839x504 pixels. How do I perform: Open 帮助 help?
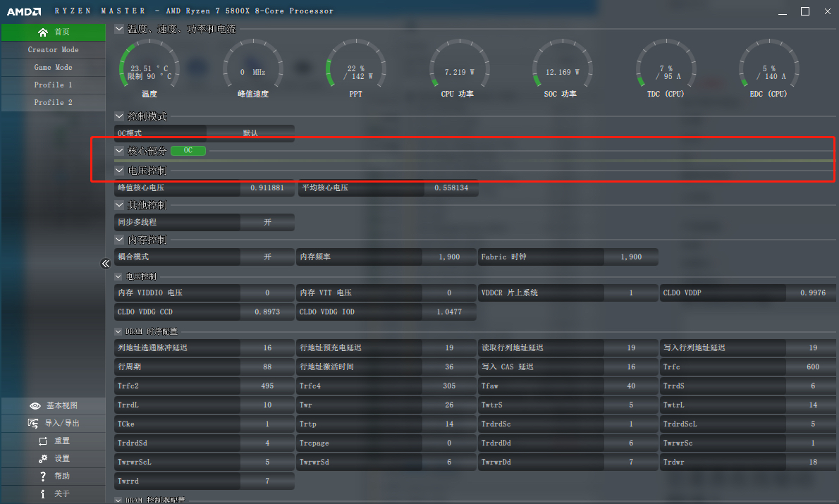[54, 477]
